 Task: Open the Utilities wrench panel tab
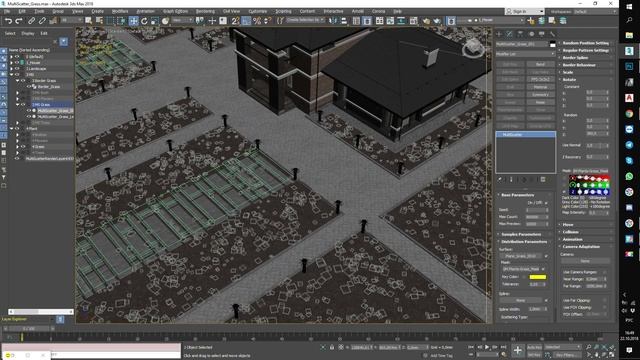pyautogui.click(x=552, y=34)
